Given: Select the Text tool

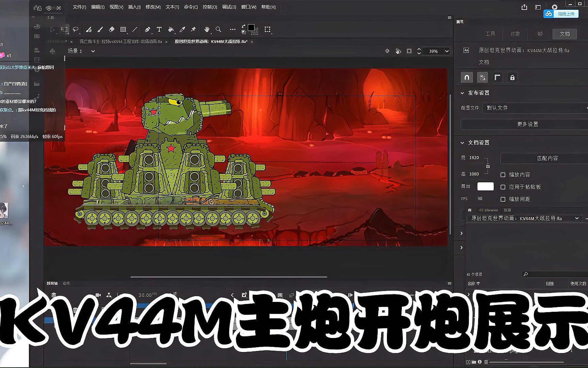Looking at the screenshot, I should [159, 29].
